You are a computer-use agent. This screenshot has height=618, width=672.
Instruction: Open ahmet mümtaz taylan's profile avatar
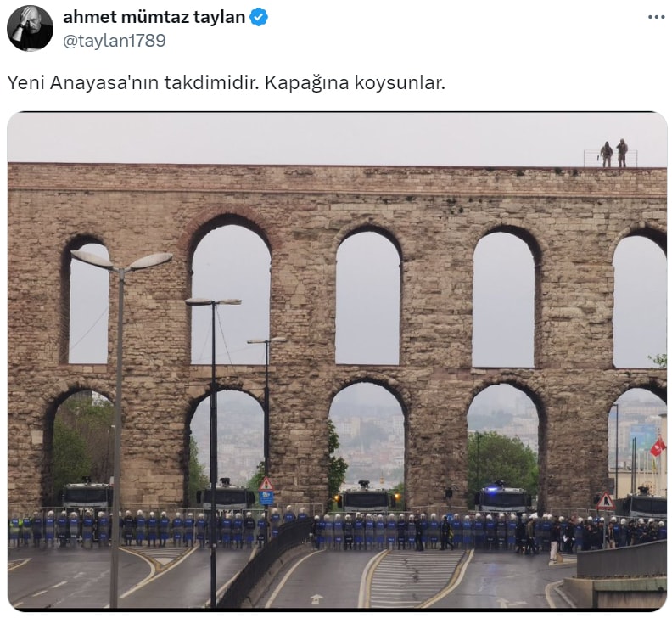(x=30, y=28)
